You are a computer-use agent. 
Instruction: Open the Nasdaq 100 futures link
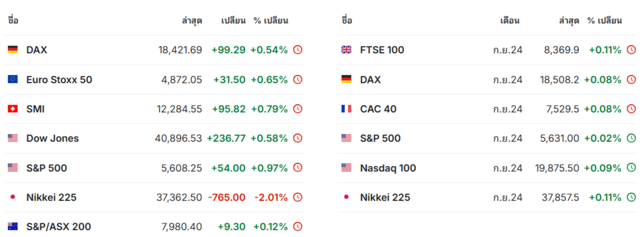pyautogui.click(x=388, y=168)
